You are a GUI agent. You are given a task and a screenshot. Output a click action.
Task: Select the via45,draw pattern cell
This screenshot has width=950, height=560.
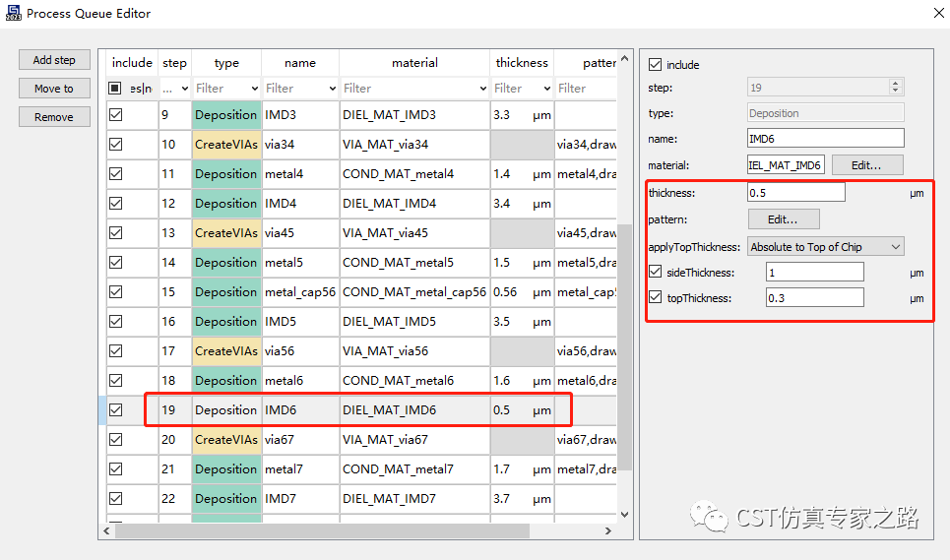coord(586,232)
